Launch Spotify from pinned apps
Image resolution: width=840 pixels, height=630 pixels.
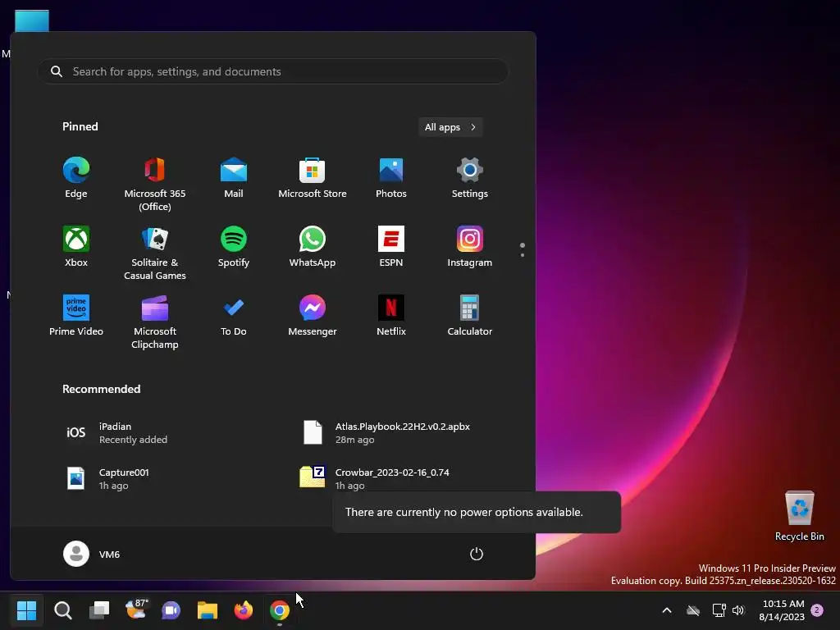234,247
